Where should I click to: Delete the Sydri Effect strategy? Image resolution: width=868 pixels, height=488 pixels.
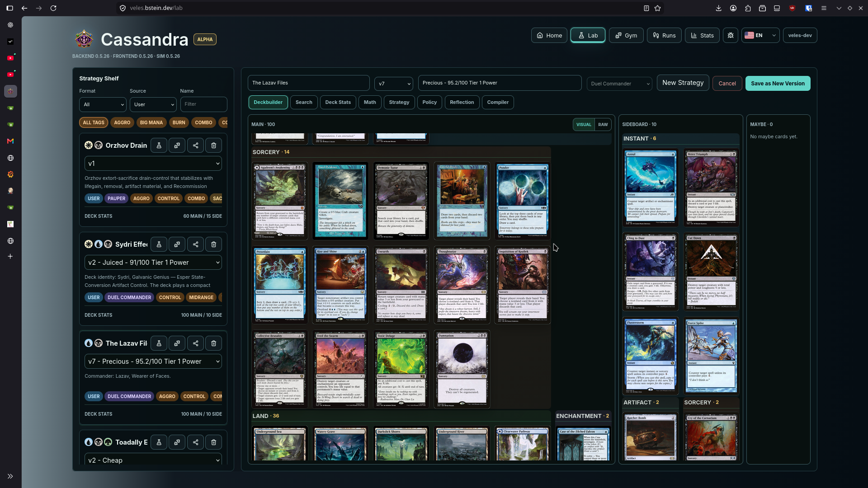coord(214,244)
